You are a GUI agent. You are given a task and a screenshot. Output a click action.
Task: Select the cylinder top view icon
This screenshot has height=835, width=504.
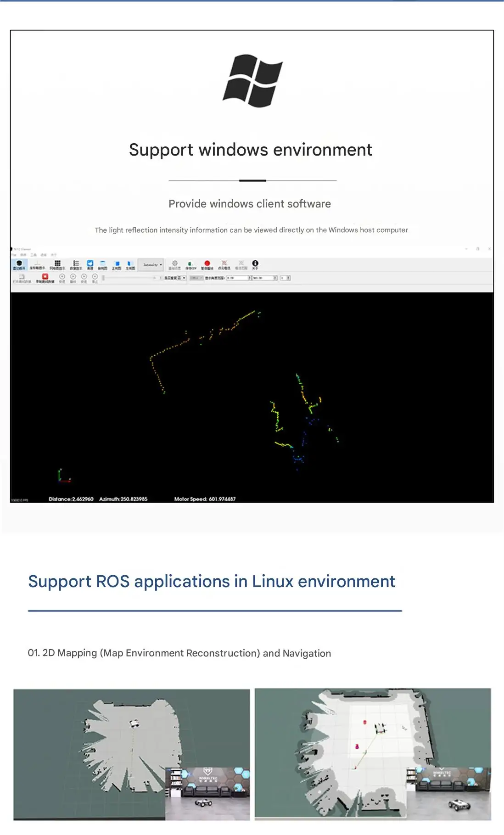[103, 265]
